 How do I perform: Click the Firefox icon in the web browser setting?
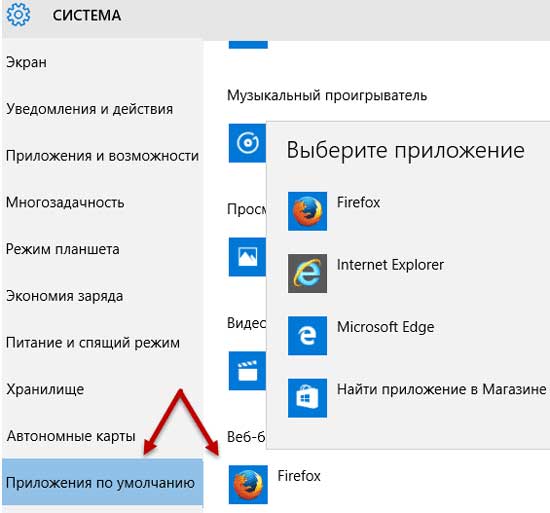248,485
